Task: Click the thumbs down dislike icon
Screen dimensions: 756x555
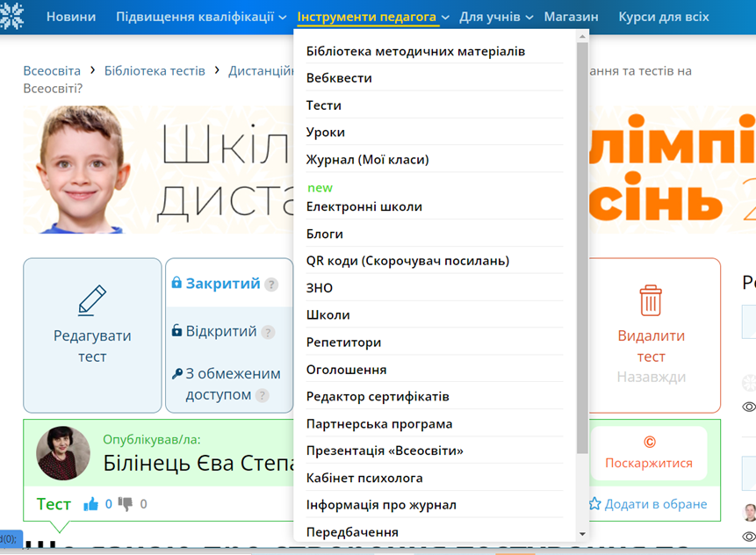Action: [126, 504]
